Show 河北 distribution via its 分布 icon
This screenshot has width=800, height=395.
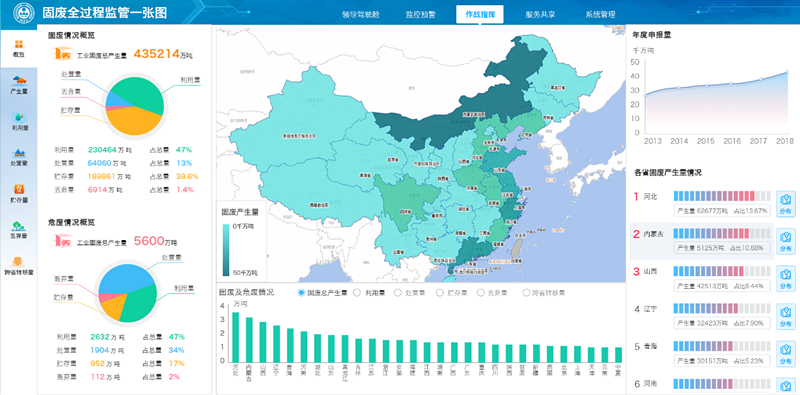[x=786, y=204]
